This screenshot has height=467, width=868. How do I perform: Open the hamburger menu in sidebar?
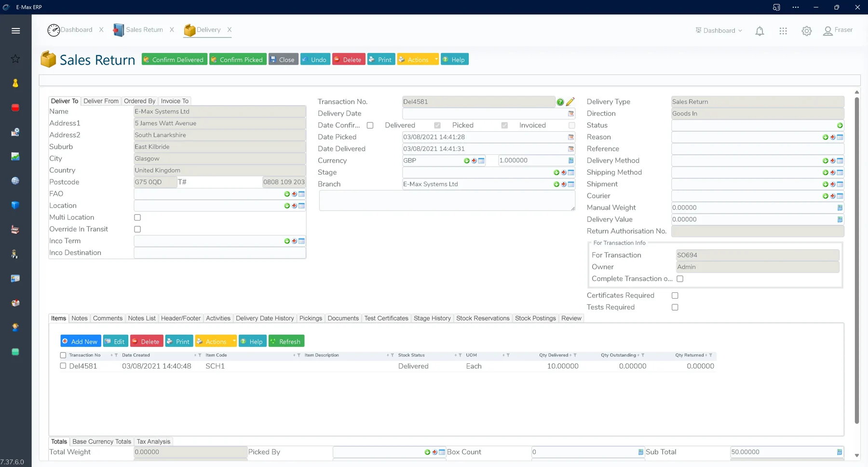[x=15, y=31]
